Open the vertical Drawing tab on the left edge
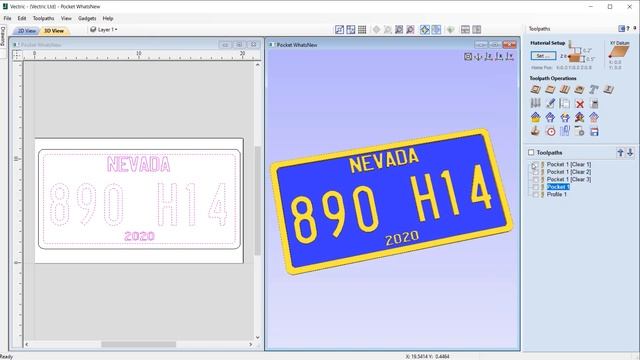The width and height of the screenshot is (640, 360). pos(2,36)
